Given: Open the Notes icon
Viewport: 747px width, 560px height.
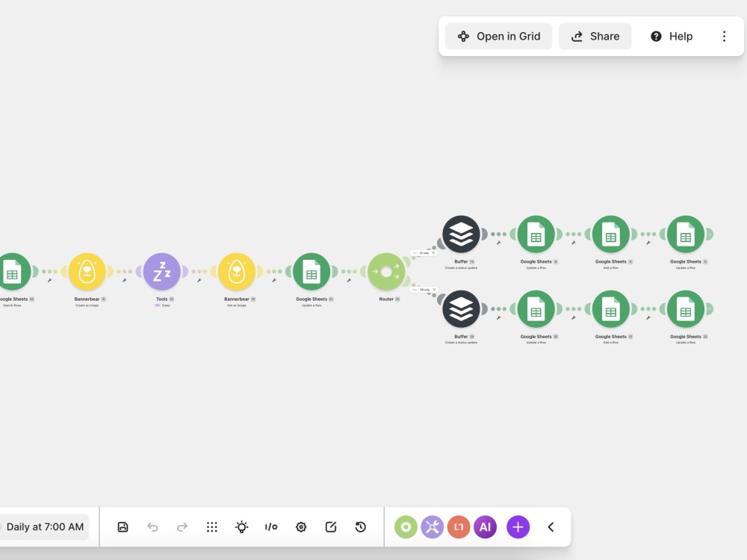Looking at the screenshot, I should coord(331,526).
